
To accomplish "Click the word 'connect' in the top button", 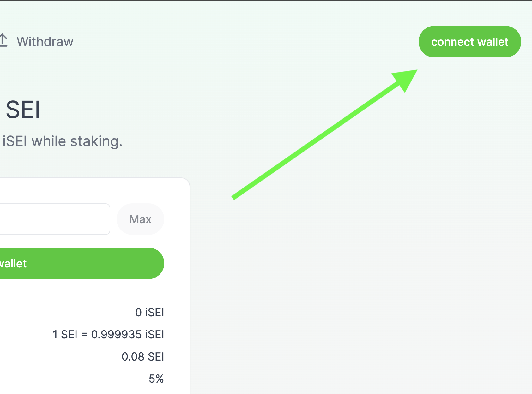I will [452, 42].
